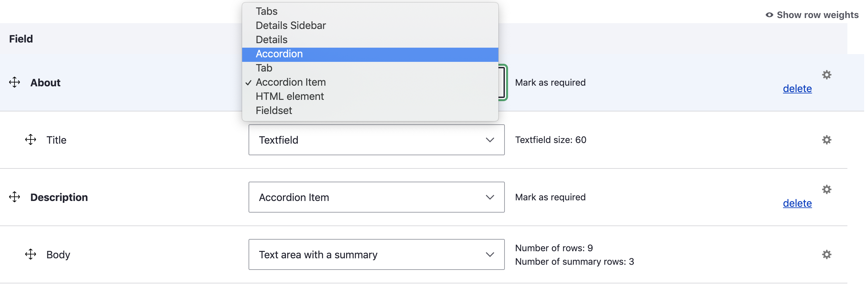Screen dimensions: 868x286
Task: Open settings gear for Body row
Action: coord(826,254)
